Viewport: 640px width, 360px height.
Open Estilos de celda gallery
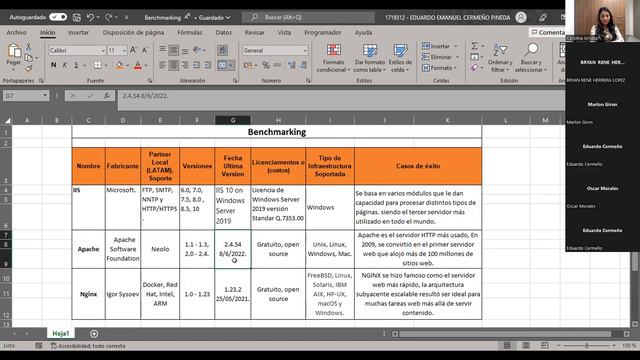click(x=400, y=58)
